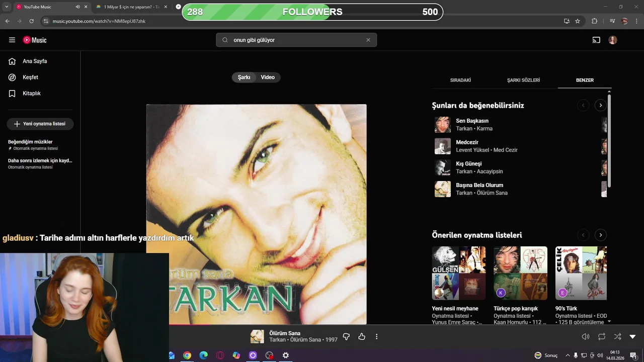
Task: Open the Cast to device icon
Action: [x=596, y=40]
